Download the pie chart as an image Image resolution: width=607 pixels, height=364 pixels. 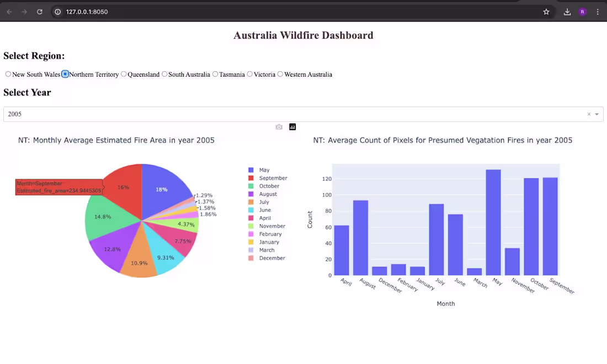click(x=279, y=127)
